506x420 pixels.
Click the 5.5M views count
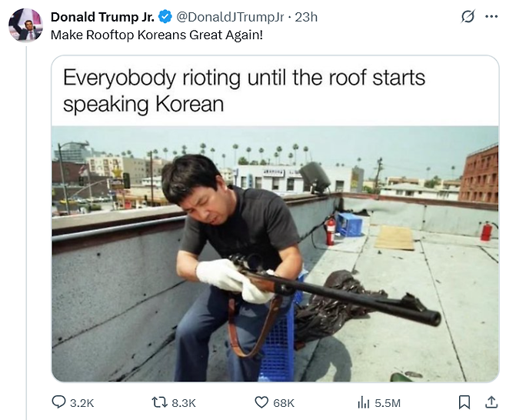coord(388,403)
